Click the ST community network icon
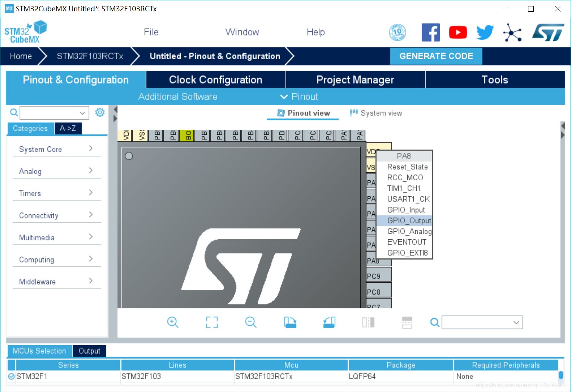Image resolution: width=571 pixels, height=392 pixels. tap(512, 32)
